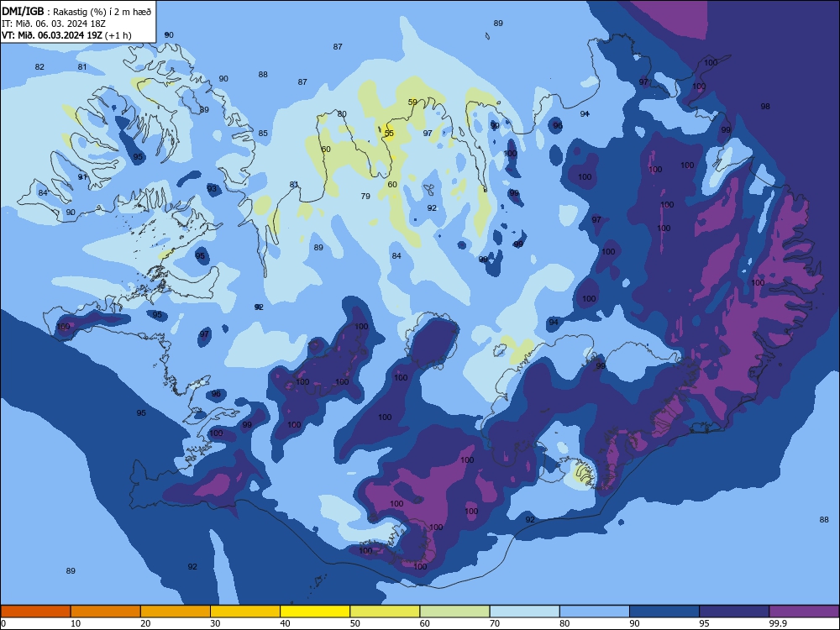Click the '(+1 h)' forecast offset text

(118, 35)
